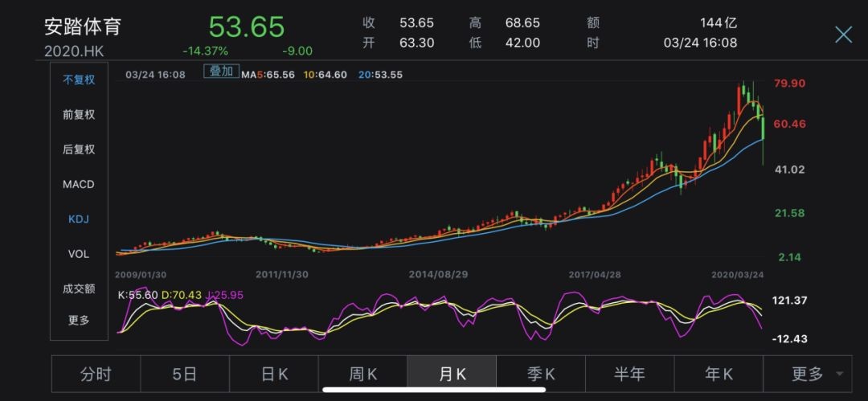Click the 21.58 price axis label
The width and height of the screenshot is (868, 401).
[x=789, y=213]
